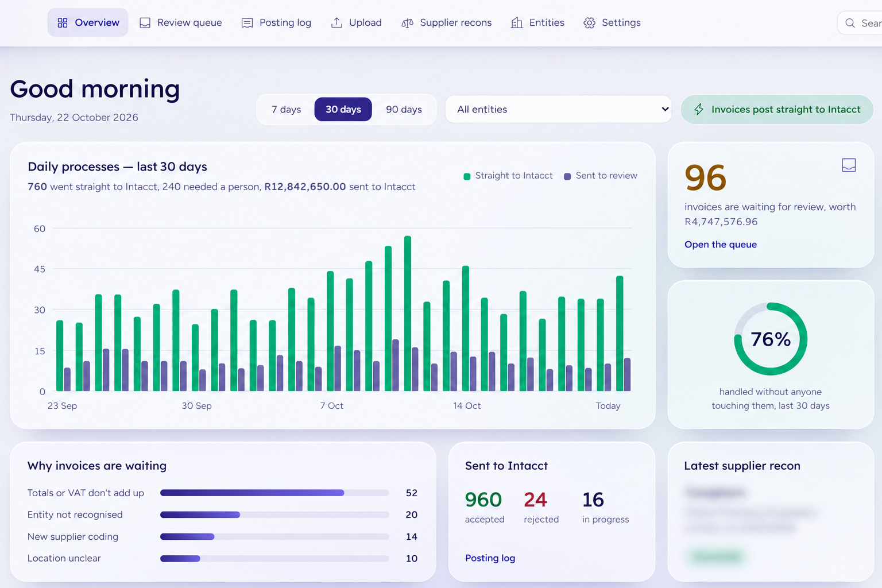Switch to the Supplier recons tab
Viewport: 882px width, 588px height.
447,23
